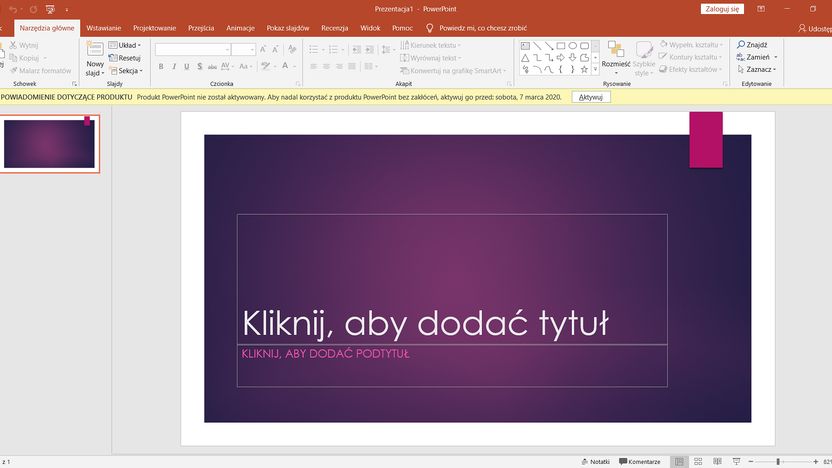Select the triangle shape
Viewport: 832px width, 468px height.
pos(525,58)
